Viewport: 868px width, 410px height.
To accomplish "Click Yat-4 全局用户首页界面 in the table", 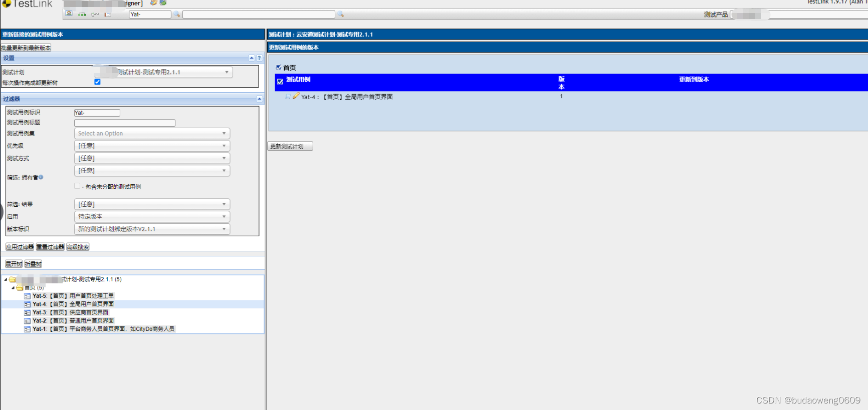I will [x=347, y=97].
